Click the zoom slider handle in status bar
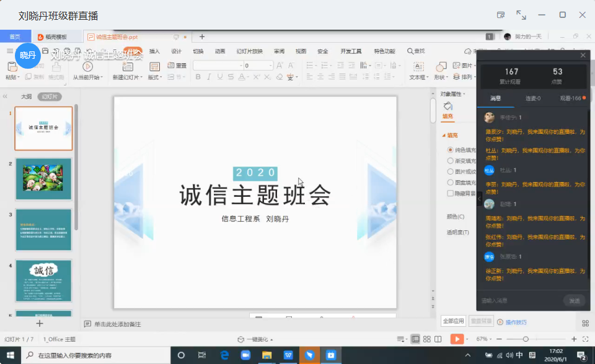 tap(526, 339)
